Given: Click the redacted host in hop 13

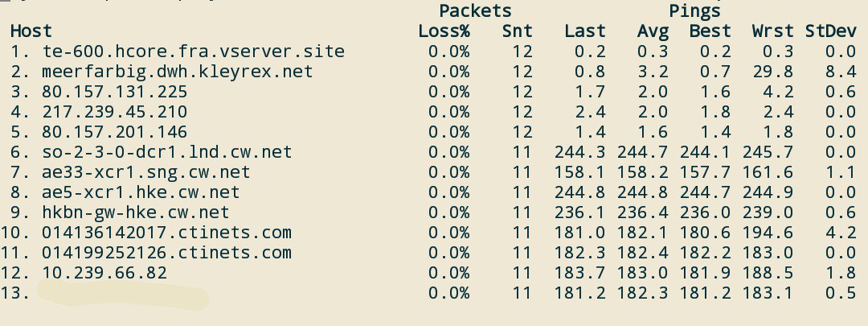Looking at the screenshot, I should pos(121,295).
